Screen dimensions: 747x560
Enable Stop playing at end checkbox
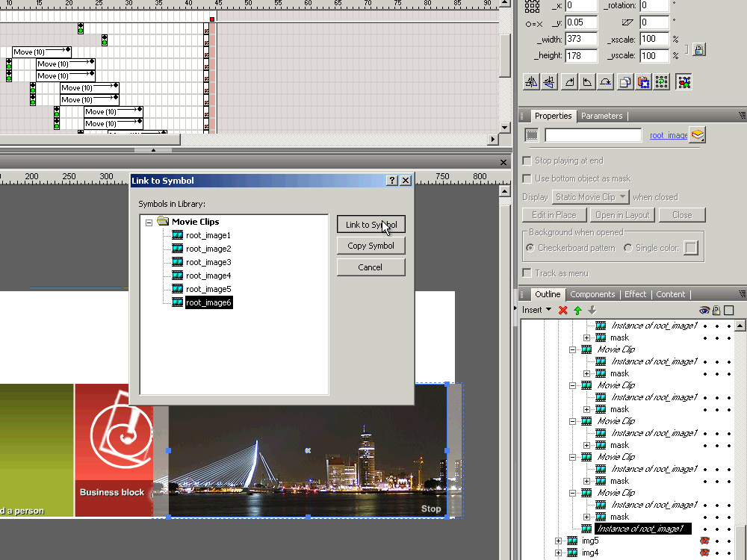pos(527,161)
